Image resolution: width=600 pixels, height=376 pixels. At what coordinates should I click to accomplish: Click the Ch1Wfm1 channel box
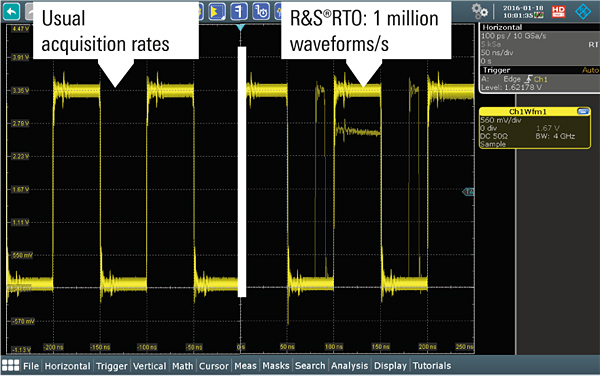(x=535, y=128)
